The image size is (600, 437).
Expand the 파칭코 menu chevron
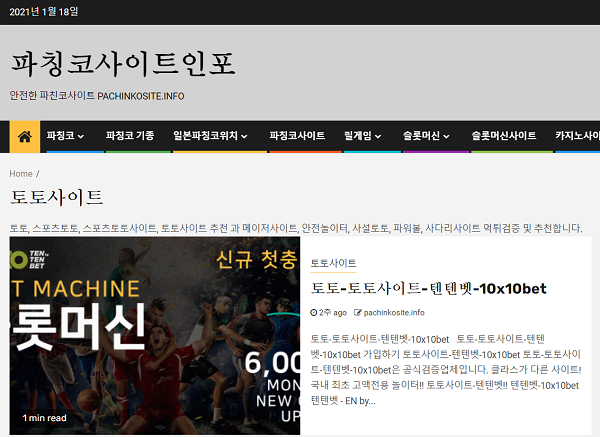click(81, 136)
